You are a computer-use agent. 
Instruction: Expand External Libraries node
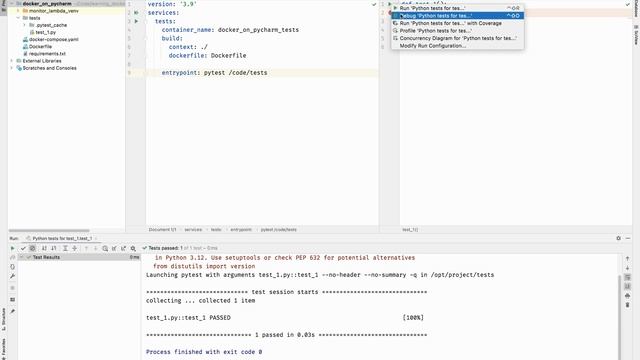[12, 61]
